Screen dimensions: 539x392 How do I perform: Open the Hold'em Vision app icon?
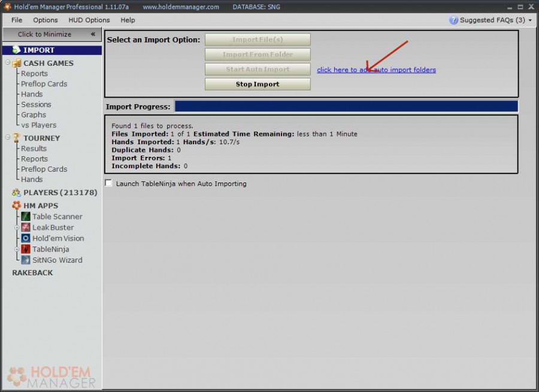point(25,238)
